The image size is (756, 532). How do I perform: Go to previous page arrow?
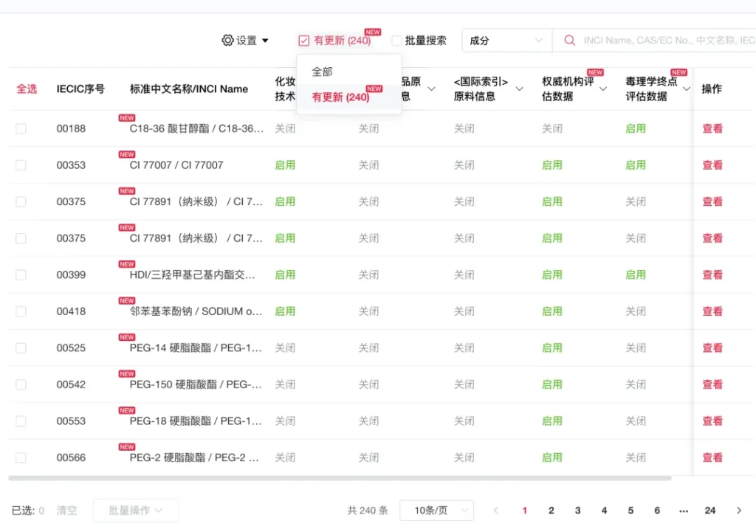pyautogui.click(x=496, y=511)
